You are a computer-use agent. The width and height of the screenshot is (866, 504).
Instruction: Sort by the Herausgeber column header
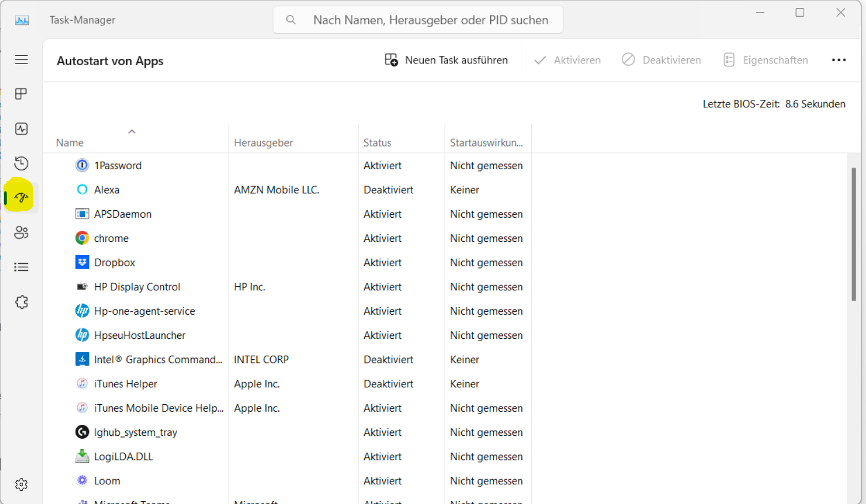tap(263, 143)
